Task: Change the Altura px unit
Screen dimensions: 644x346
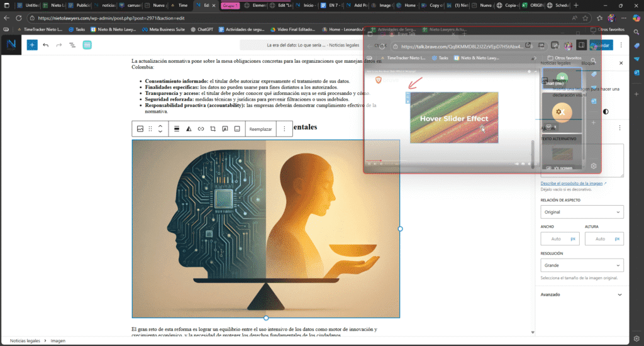Action: pyautogui.click(x=618, y=239)
